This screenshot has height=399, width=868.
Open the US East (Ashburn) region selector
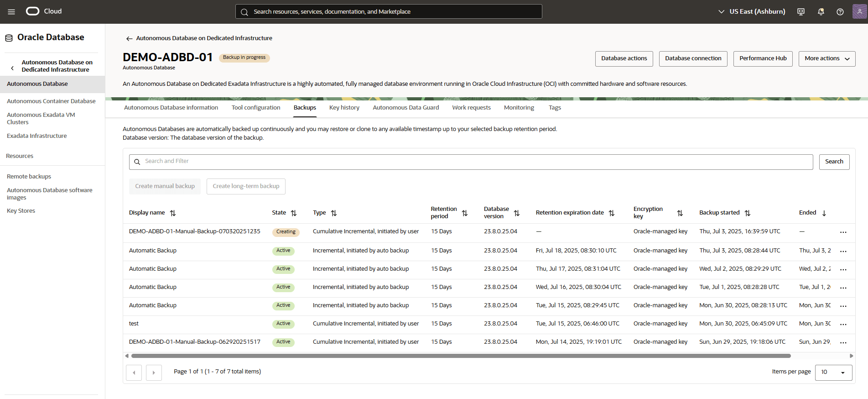(752, 11)
